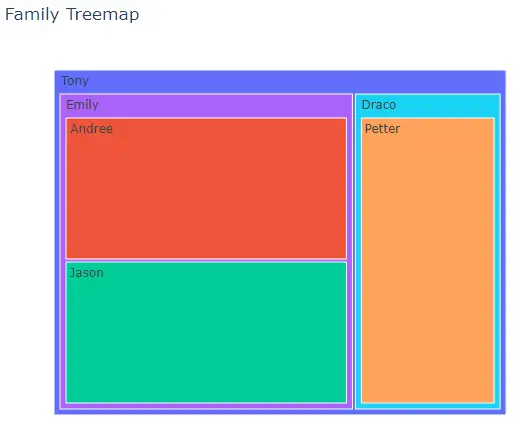The image size is (519, 426).
Task: Click the Tony root treemap header
Action: (280, 82)
